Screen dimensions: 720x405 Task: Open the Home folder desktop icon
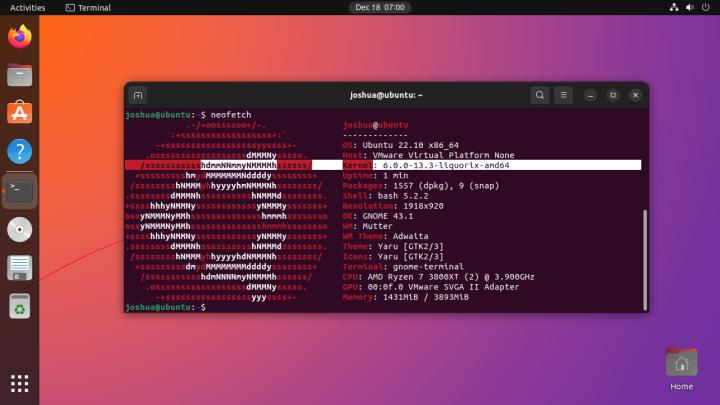(681, 366)
